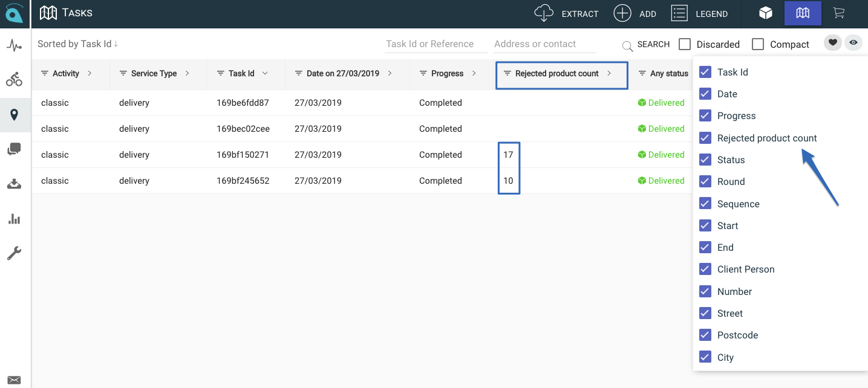Expand the Date on 27/03/2019 column chevron
Image resolution: width=868 pixels, height=388 pixels.
click(x=390, y=73)
